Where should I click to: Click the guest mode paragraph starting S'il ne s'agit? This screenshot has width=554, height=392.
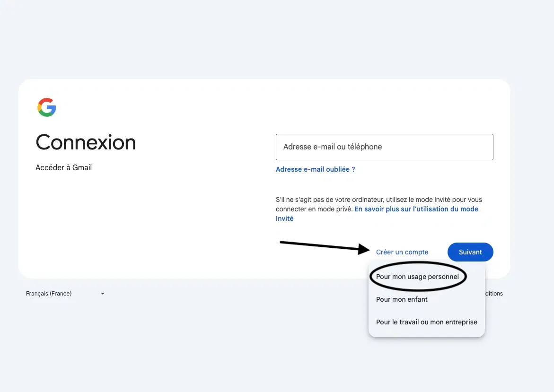(x=379, y=209)
